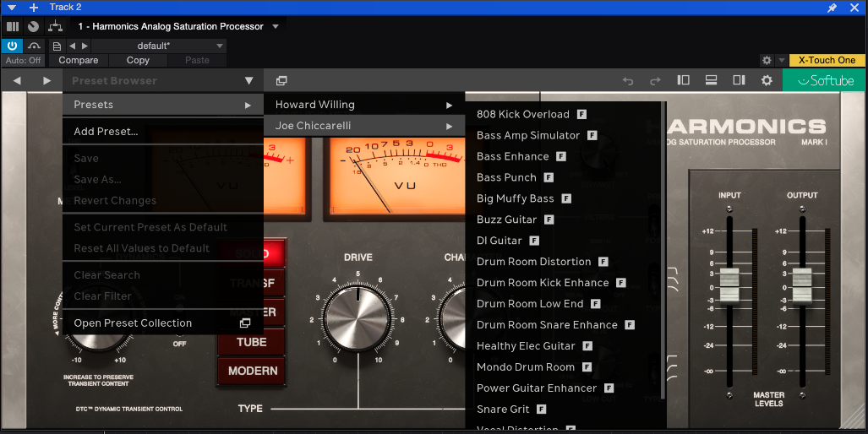Add new insert with plus icon
This screenshot has height=434, width=868.
coord(33,8)
